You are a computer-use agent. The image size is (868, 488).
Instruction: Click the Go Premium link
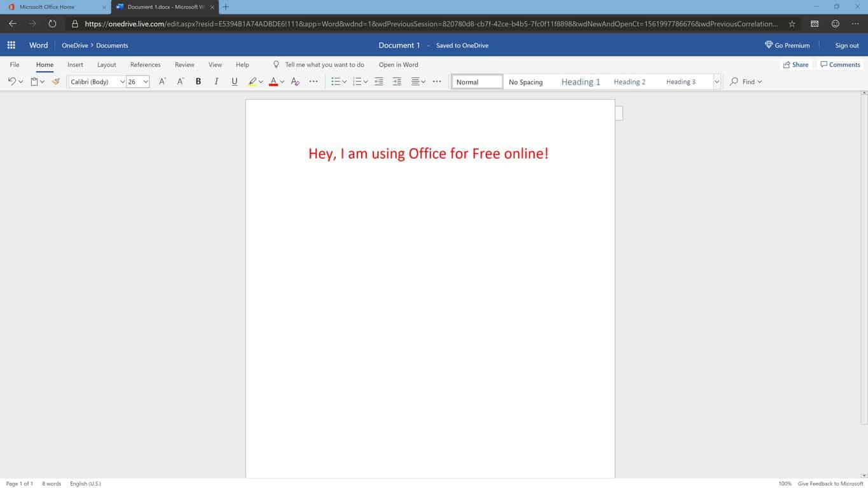point(787,45)
